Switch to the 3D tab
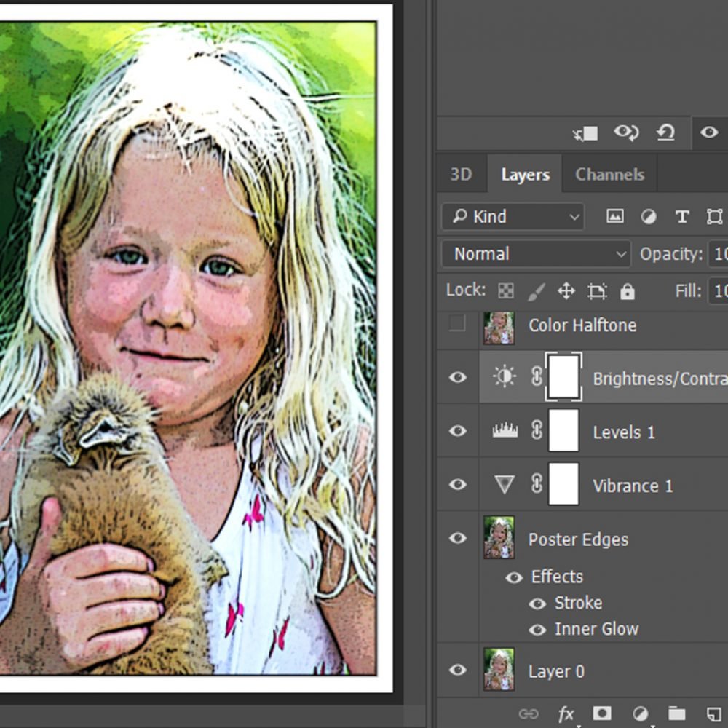728x728 pixels. tap(462, 174)
